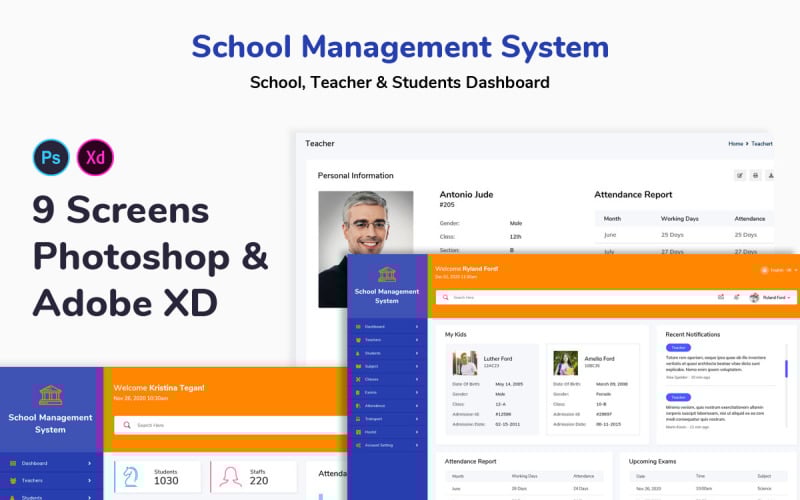
Task: Click the Staffs person silhouette icon
Action: [231, 476]
